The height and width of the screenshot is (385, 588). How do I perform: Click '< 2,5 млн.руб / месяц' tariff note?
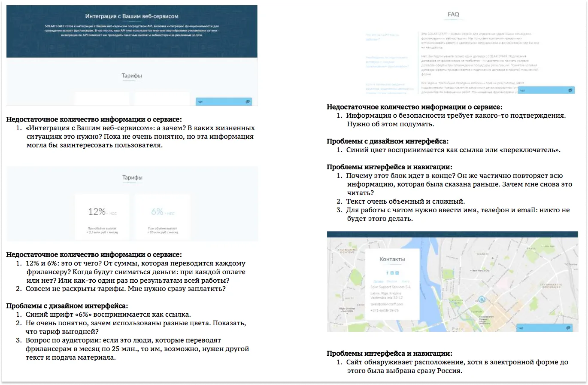[102, 232]
